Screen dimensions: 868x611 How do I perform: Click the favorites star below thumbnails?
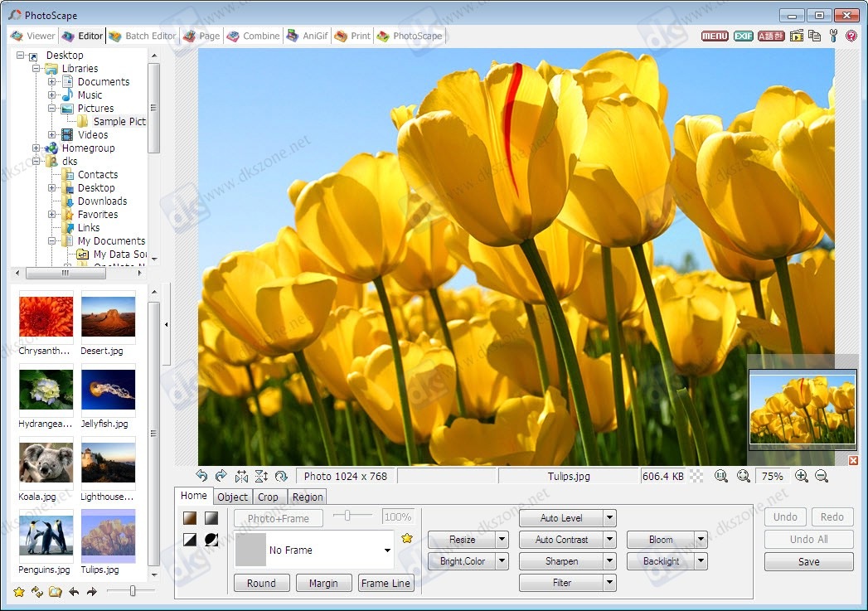tap(19, 592)
